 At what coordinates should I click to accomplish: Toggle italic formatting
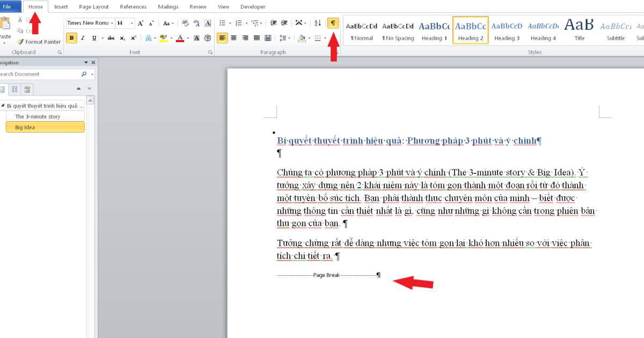pos(83,38)
